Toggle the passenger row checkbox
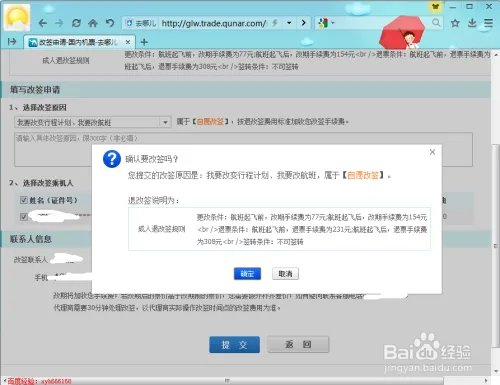Viewport: 500px width, 385px height. 23,217
